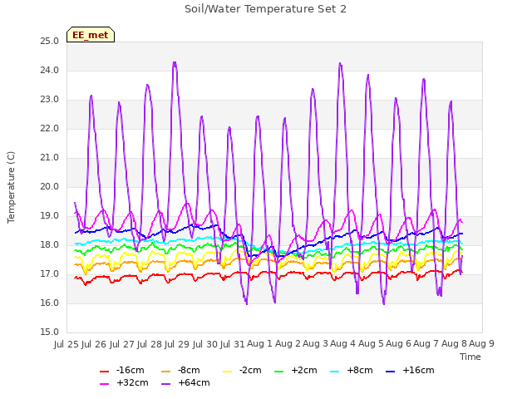Click the 20.0 y-axis tick label
Viewport: 532px width, 399px height.
click(50, 186)
